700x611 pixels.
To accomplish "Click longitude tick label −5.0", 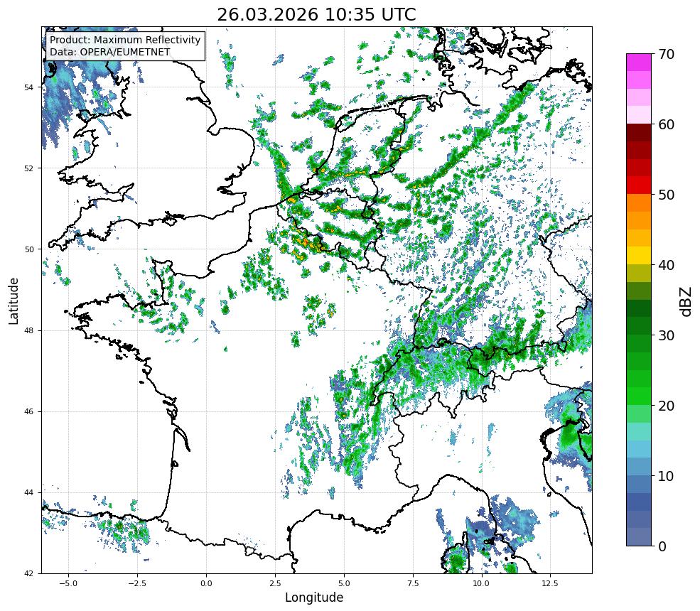I will pos(68,583).
